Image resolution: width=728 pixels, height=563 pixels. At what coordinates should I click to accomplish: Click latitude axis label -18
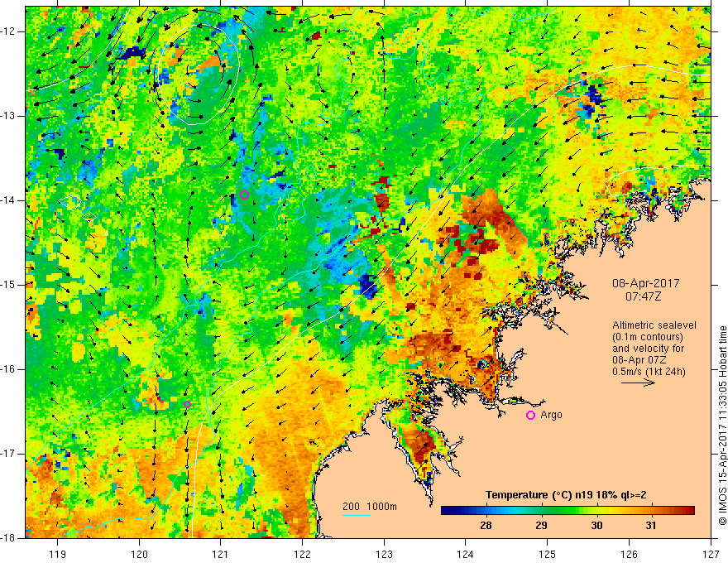tap(8, 538)
